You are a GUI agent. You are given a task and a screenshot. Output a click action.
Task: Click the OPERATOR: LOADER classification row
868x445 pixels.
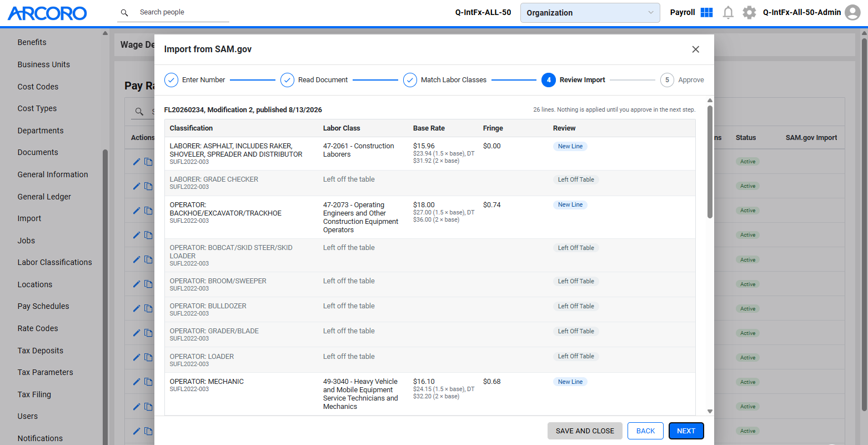click(430, 360)
